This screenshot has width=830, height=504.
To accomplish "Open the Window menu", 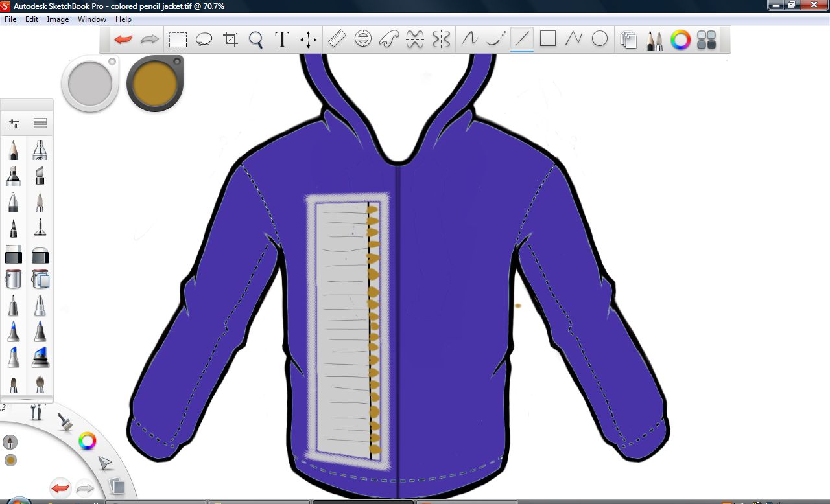I will tap(92, 19).
